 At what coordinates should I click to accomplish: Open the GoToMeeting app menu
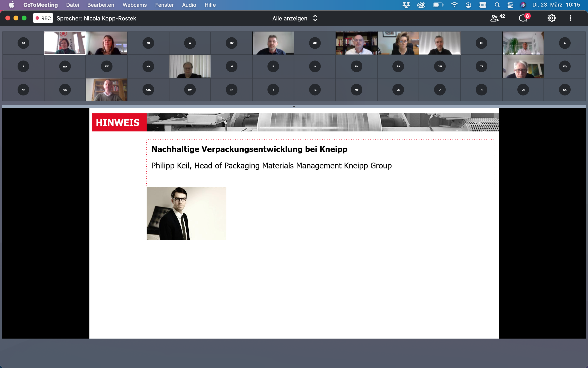tap(41, 5)
